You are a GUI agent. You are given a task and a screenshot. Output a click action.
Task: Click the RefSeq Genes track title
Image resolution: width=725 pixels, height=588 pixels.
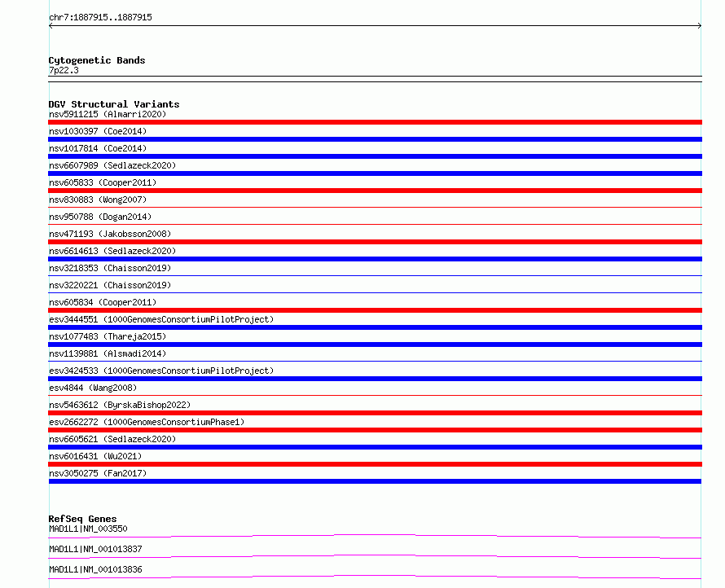click(82, 519)
